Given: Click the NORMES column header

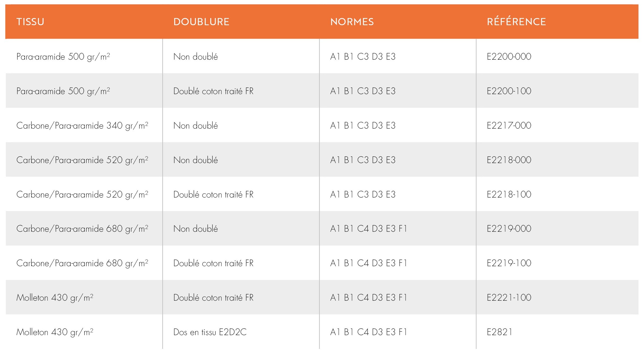Looking at the screenshot, I should 352,22.
